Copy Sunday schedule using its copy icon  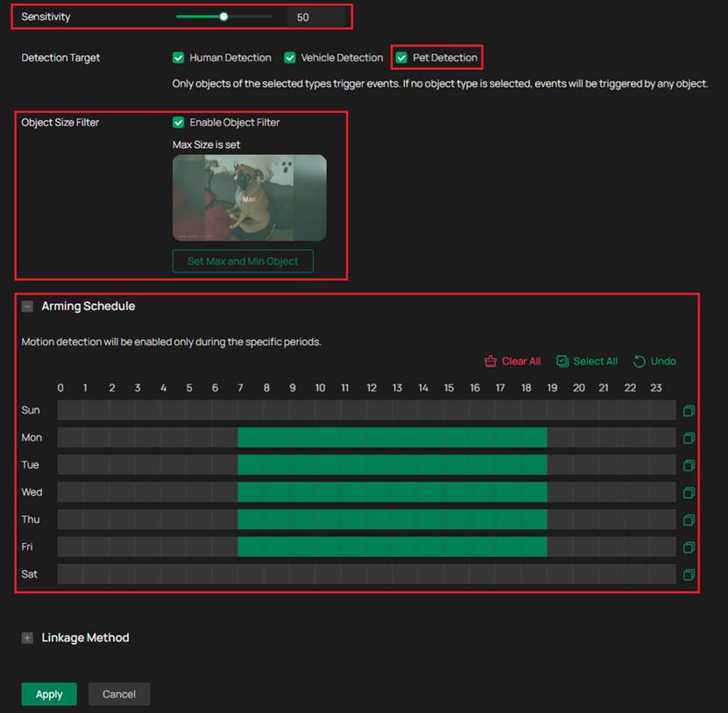pyautogui.click(x=689, y=410)
